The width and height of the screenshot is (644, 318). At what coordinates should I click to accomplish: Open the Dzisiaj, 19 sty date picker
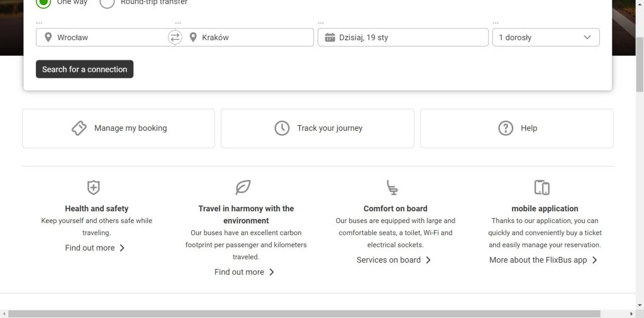pyautogui.click(x=409, y=37)
